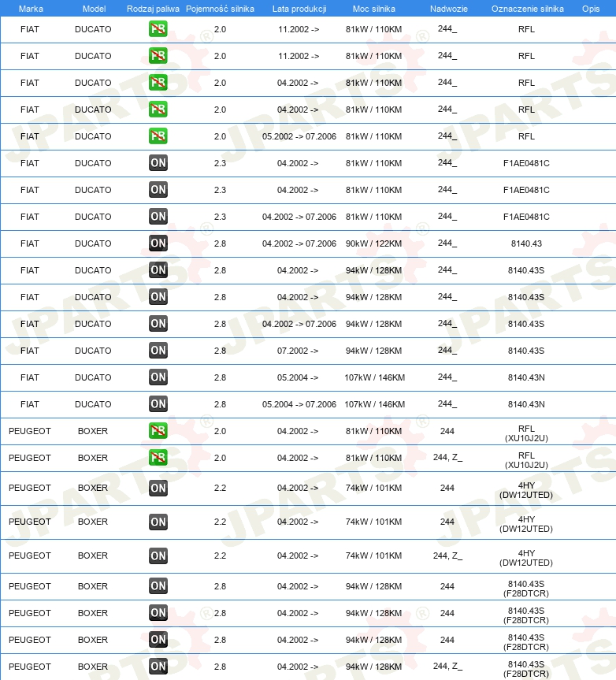This screenshot has height=680, width=616.
Task: Click 94kW / 128KM in the 07.2002 -> row
Action: (x=373, y=351)
